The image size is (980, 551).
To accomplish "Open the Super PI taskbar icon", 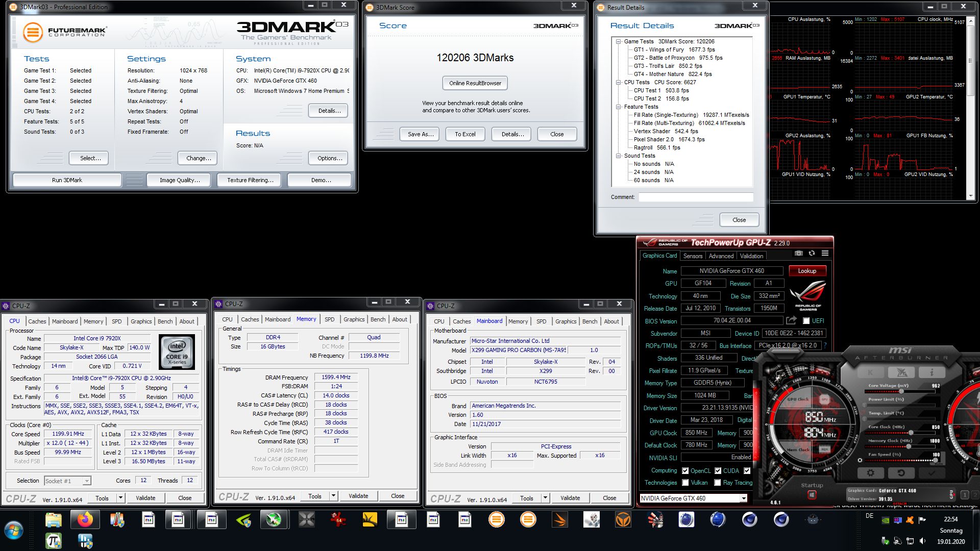I will [x=54, y=541].
